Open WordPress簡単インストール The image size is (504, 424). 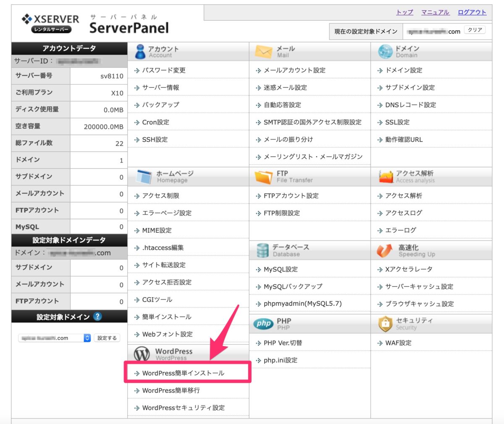183,373
